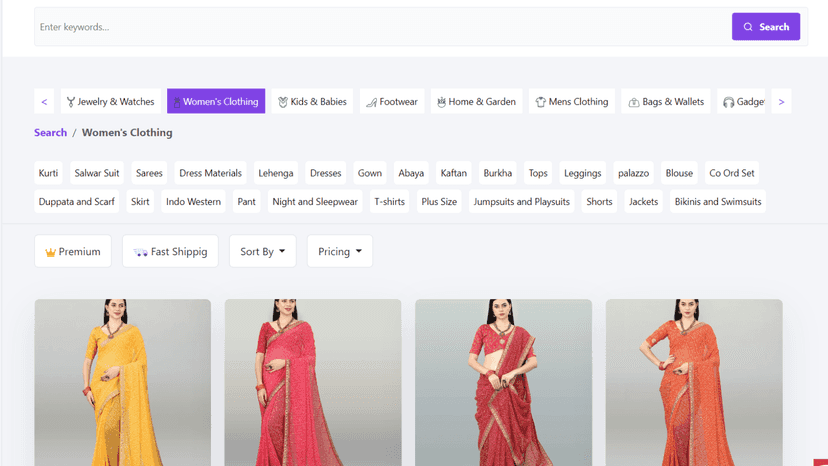Choose the Shorts subcategory

click(599, 202)
